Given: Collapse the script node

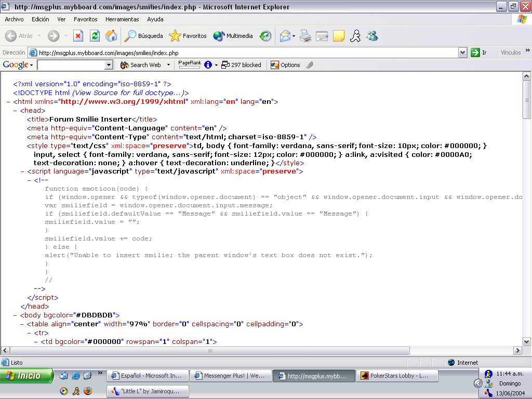Looking at the screenshot, I should tap(22, 171).
